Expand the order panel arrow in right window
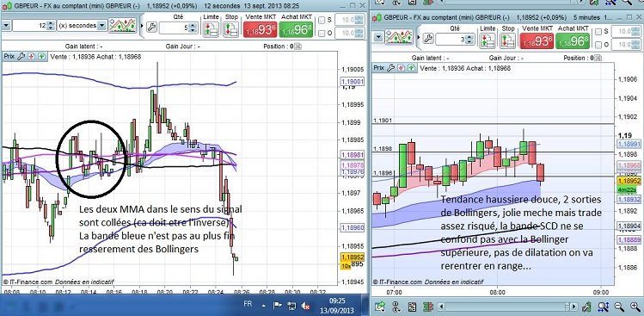 419,38
